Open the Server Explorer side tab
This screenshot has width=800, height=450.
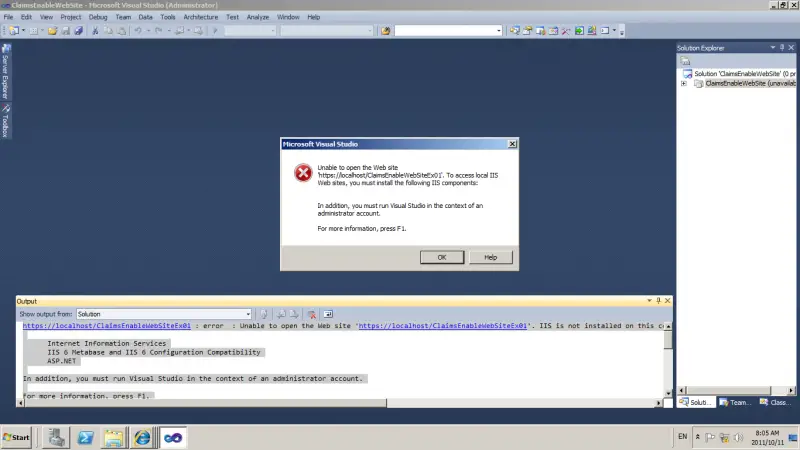tap(5, 71)
